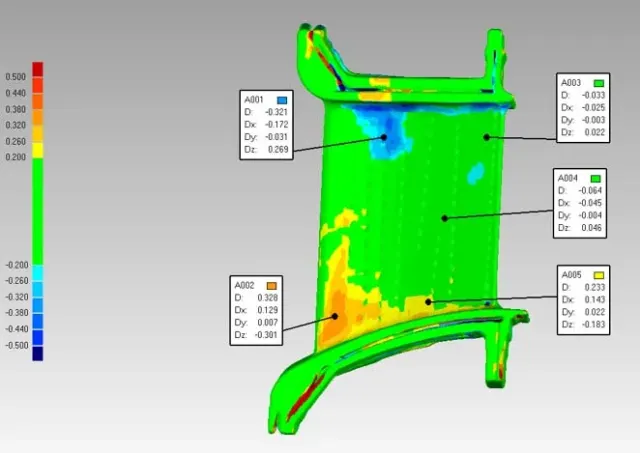Click the orange swatch in the A002 label
This screenshot has height=453, width=640.
tap(272, 286)
